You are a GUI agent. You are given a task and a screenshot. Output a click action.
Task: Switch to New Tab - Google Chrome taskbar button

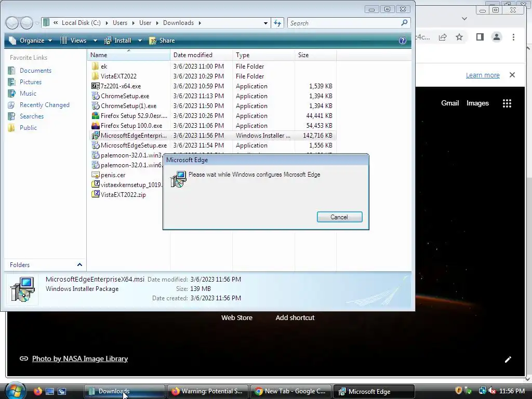click(x=291, y=391)
